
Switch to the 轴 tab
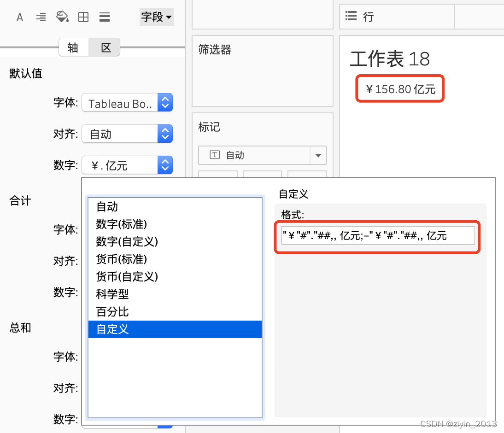74,47
